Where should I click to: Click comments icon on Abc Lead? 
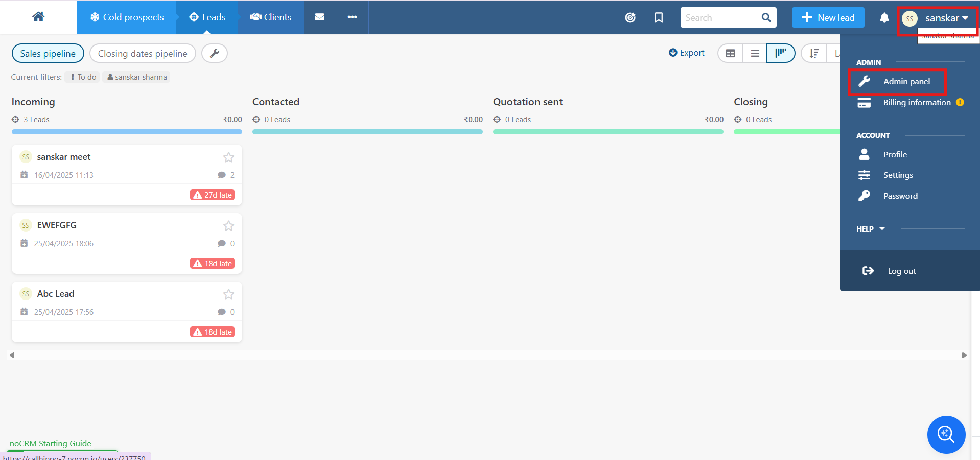tap(222, 312)
